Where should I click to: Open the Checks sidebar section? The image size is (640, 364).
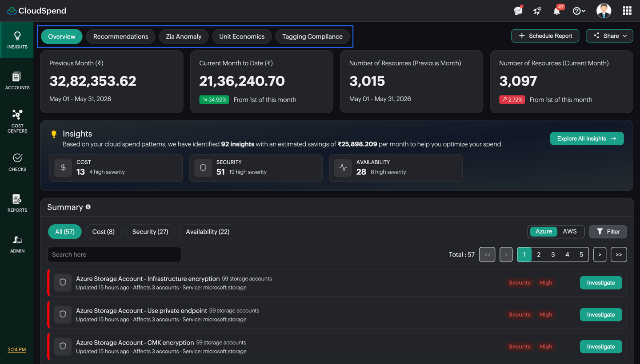pyautogui.click(x=17, y=162)
